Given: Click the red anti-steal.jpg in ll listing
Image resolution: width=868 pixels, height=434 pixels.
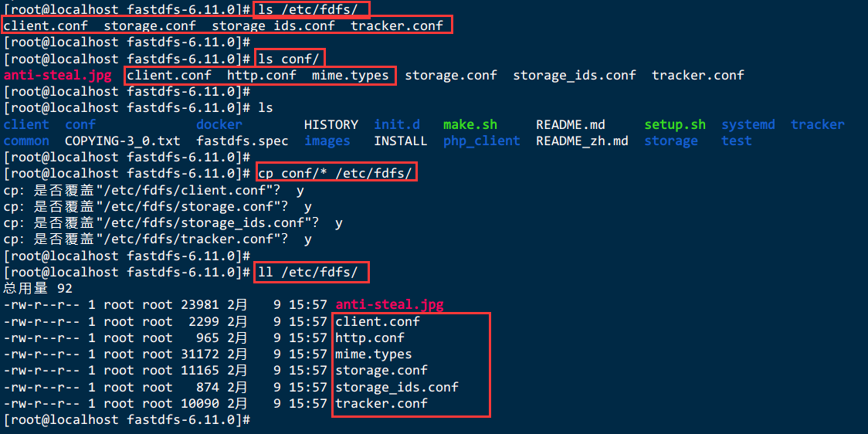Looking at the screenshot, I should [x=390, y=304].
